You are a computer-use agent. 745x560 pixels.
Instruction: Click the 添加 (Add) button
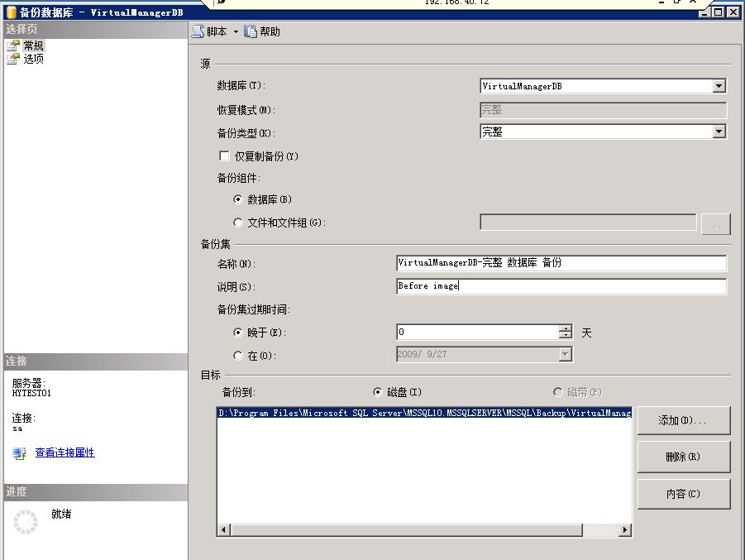(x=683, y=420)
